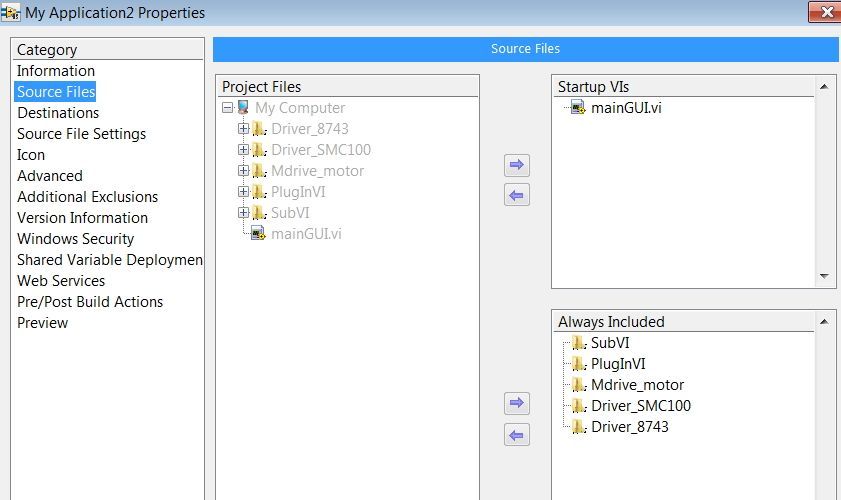Click the SubVI folder icon in Always Included

(579, 343)
